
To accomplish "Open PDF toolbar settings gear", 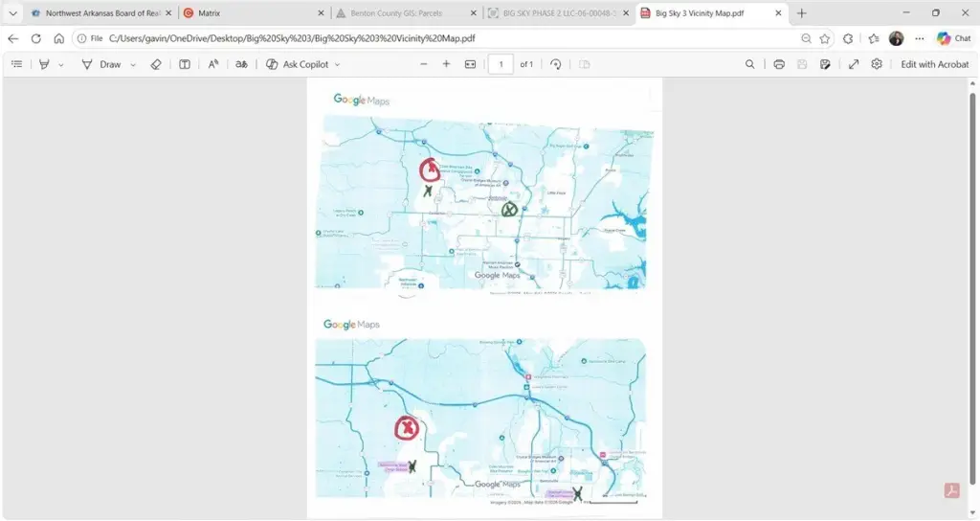I will pos(877,64).
